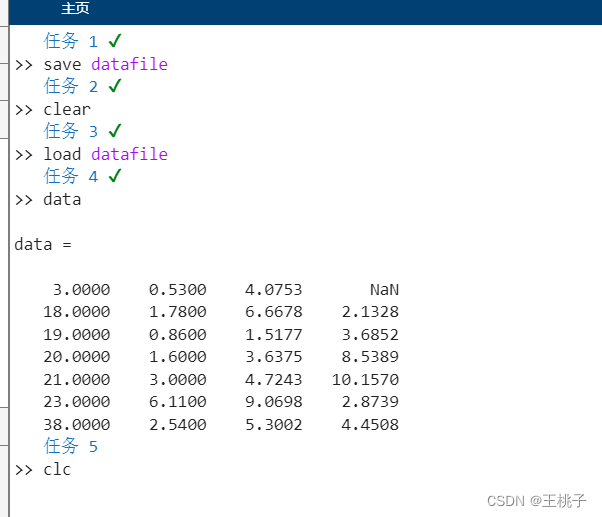Select the value 20.0000

[77, 357]
